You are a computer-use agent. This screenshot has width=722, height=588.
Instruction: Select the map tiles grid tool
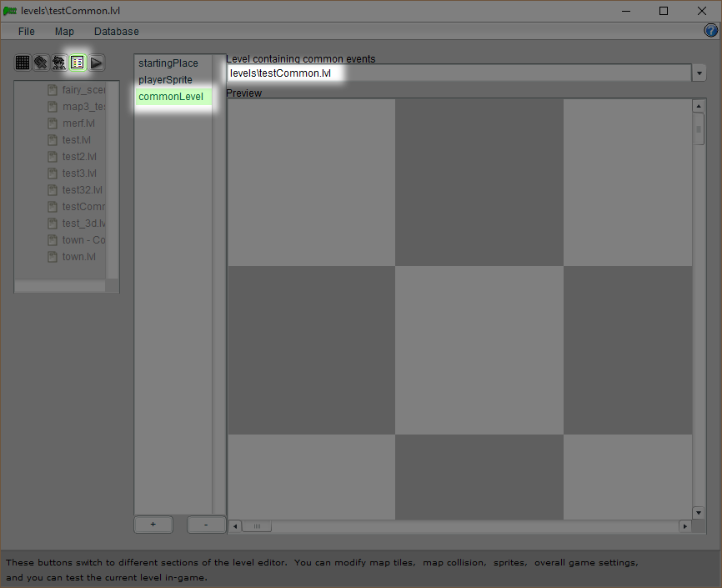click(23, 63)
